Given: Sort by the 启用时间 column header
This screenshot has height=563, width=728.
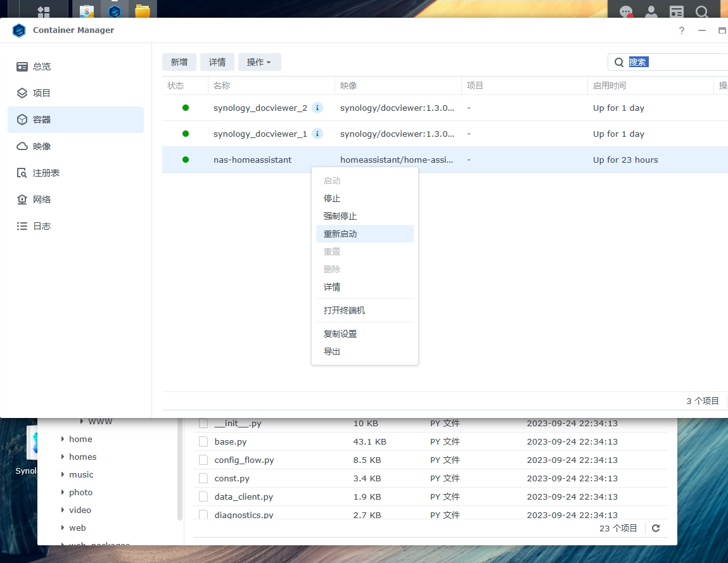Looking at the screenshot, I should pyautogui.click(x=651, y=86).
